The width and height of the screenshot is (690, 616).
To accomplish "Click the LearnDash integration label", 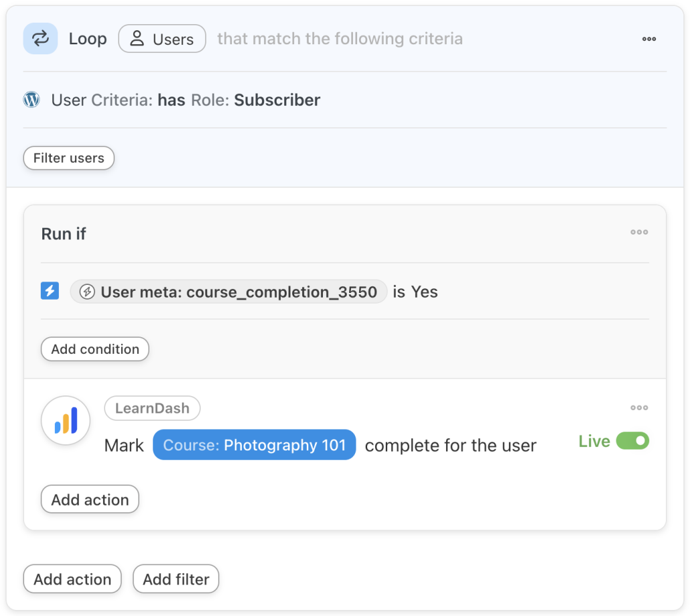I will 151,408.
